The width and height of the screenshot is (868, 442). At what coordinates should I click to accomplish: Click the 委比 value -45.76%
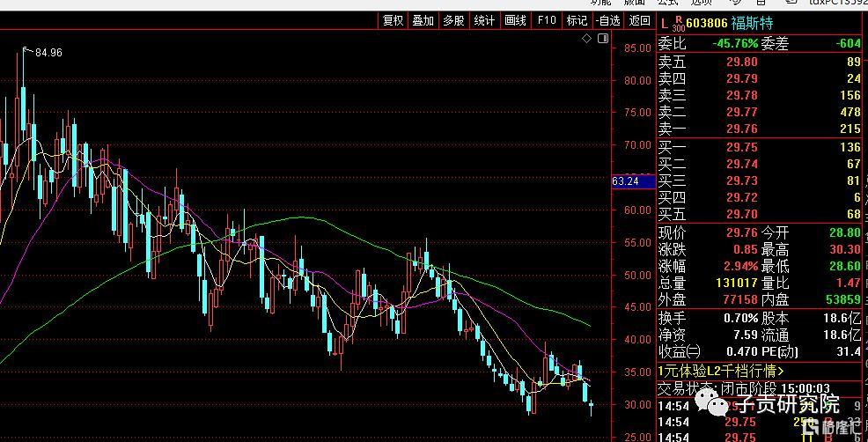(x=734, y=44)
